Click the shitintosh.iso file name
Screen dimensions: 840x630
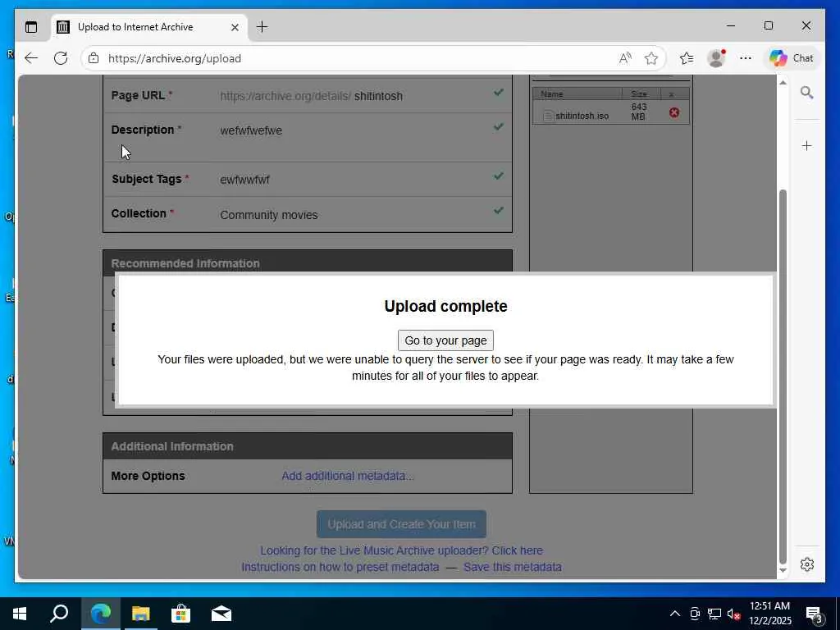582,116
